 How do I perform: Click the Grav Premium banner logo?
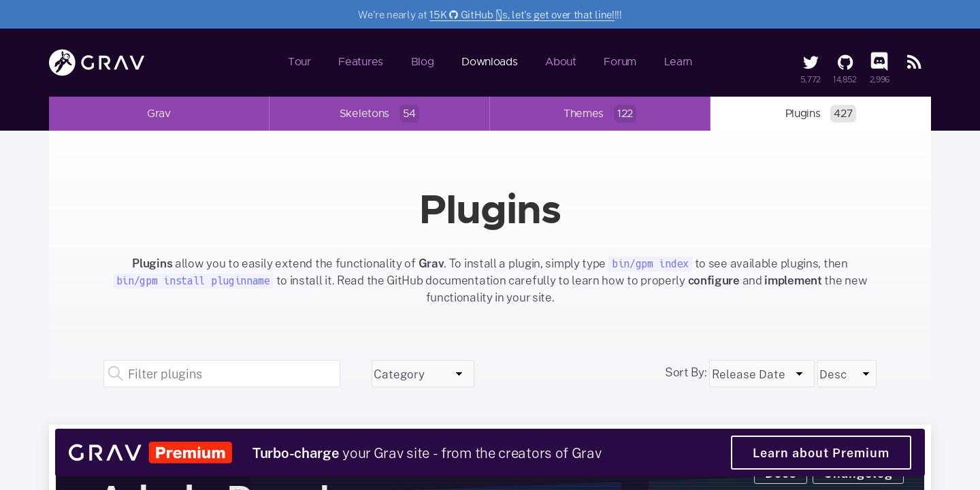point(150,453)
